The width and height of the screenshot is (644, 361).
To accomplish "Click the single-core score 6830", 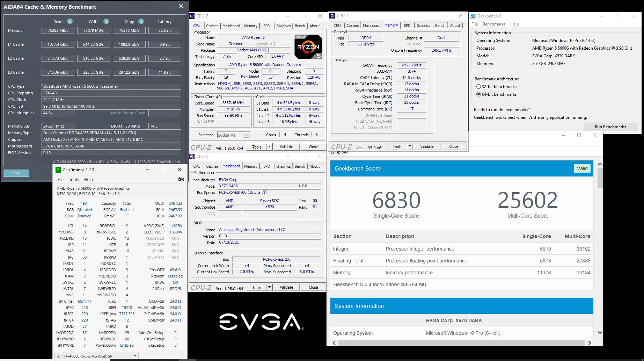I will pyautogui.click(x=396, y=200).
